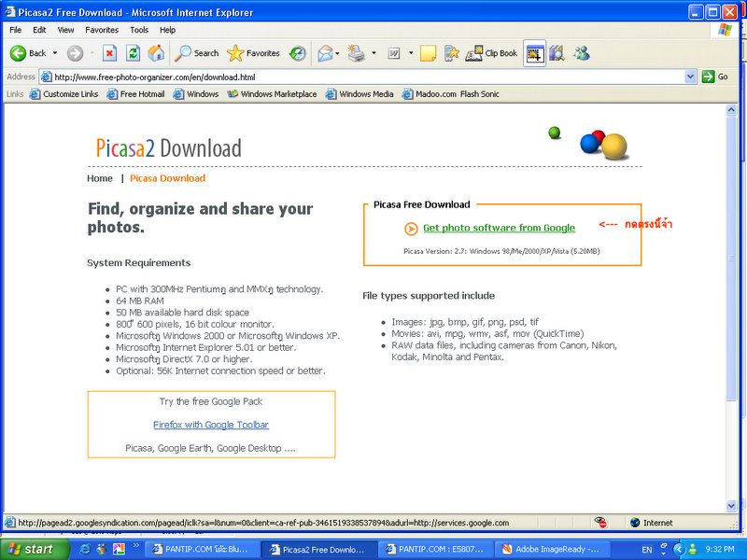
Task: Open the File menu
Action: (15, 30)
